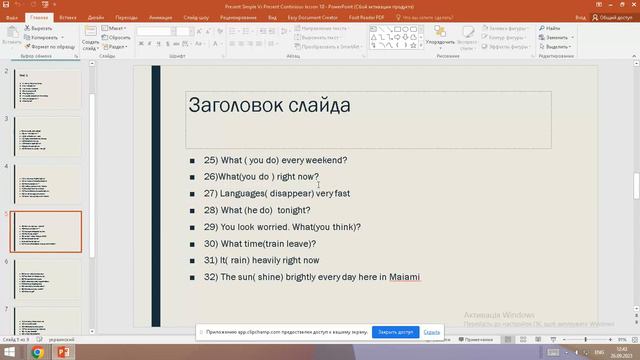Select the text box shape in the shapes gallery
The height and width of the screenshot is (360, 640).
tap(373, 29)
